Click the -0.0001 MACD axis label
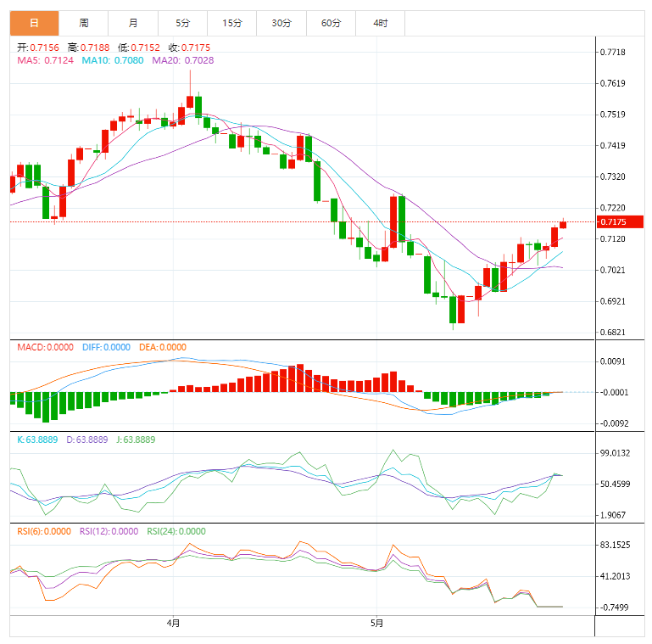Viewport: 652px width, 644px height. [x=614, y=392]
